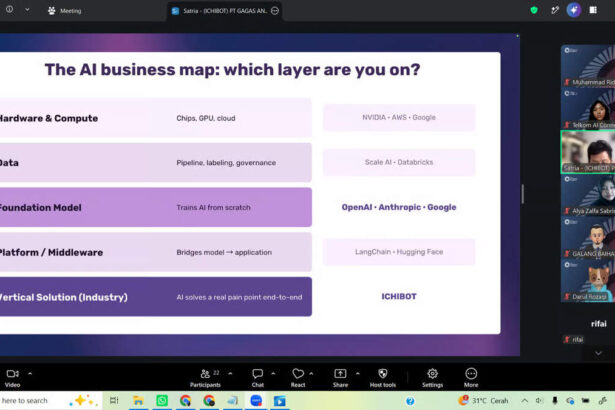Viewport: 615px width, 410px height.
Task: Click the microphone icon in the system tray
Action: pyautogui.click(x=555, y=401)
